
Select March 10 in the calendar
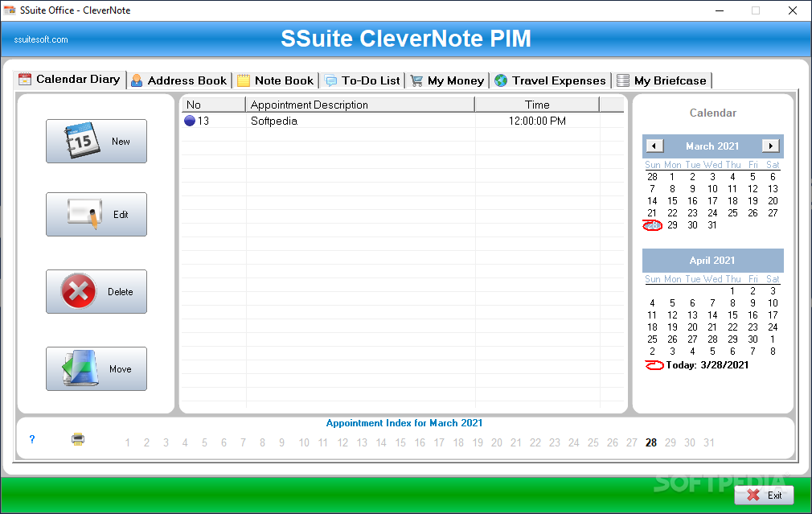712,189
